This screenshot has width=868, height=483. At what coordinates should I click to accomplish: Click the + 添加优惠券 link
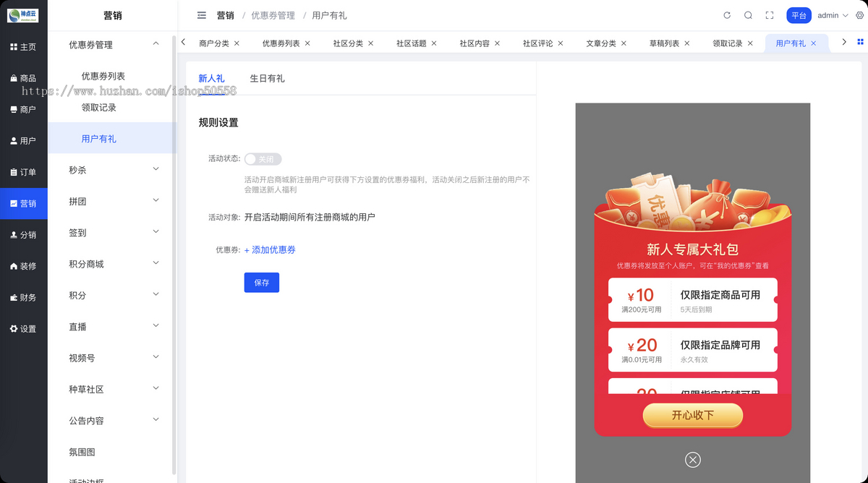pos(270,249)
